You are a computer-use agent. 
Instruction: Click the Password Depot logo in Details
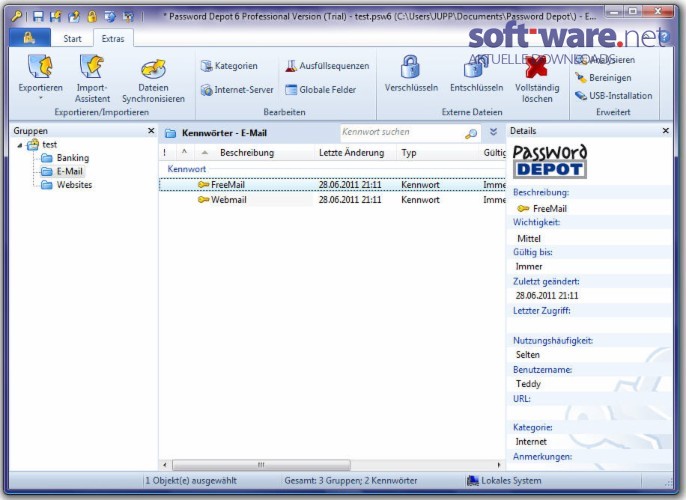pos(550,161)
